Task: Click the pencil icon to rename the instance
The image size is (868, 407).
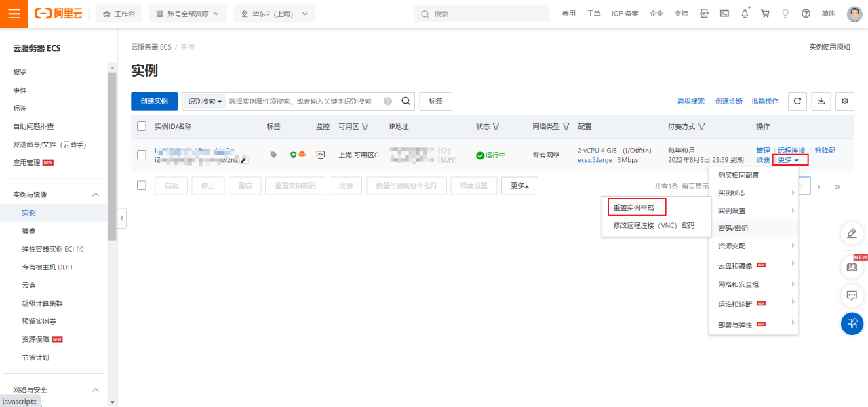Action: 243,159
